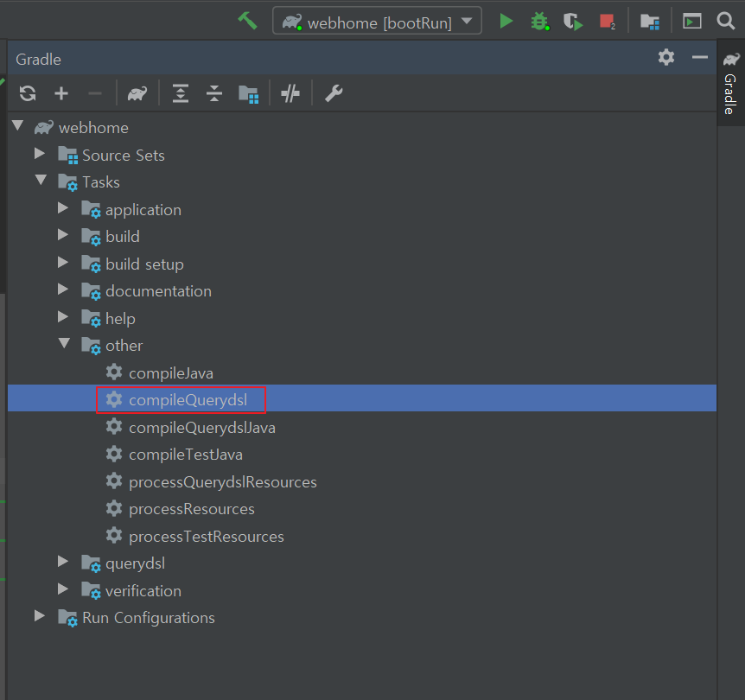
Task: Click the project dependencies icon in Gradle toolbar
Action: point(249,94)
